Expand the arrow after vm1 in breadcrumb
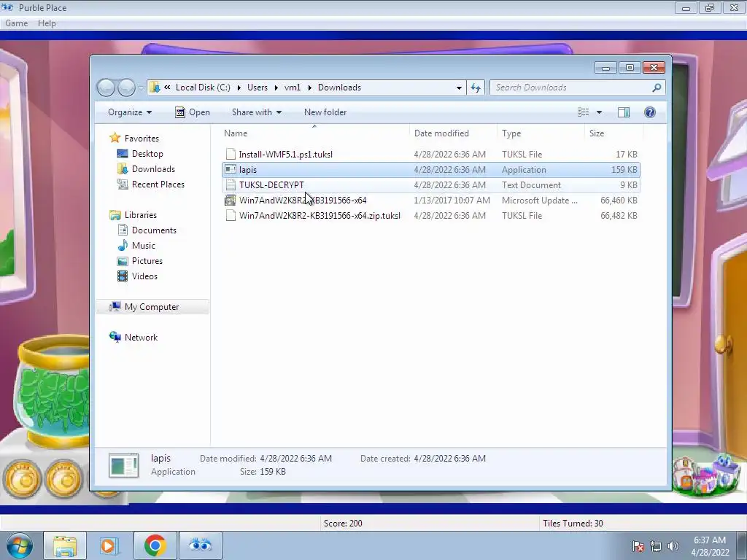The image size is (747, 560). [309, 87]
